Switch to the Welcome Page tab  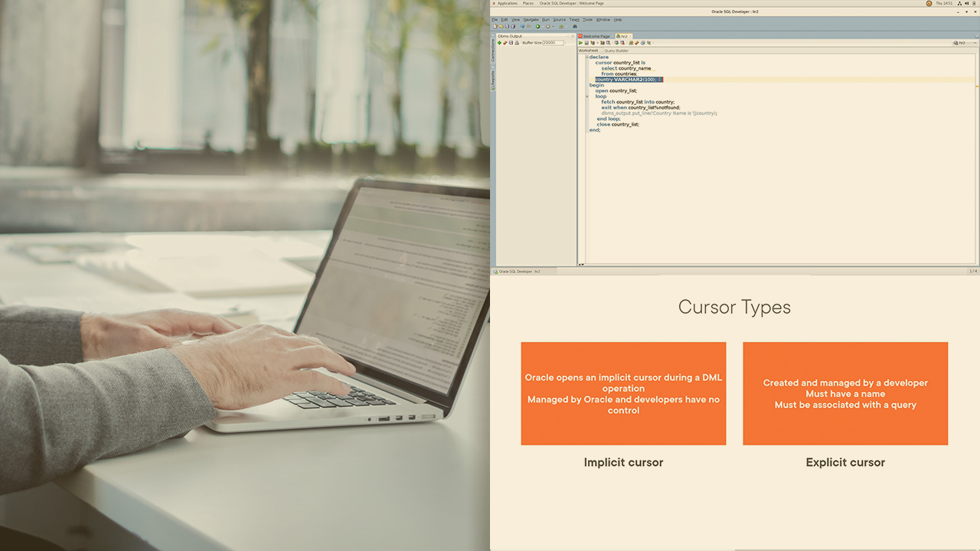click(596, 36)
